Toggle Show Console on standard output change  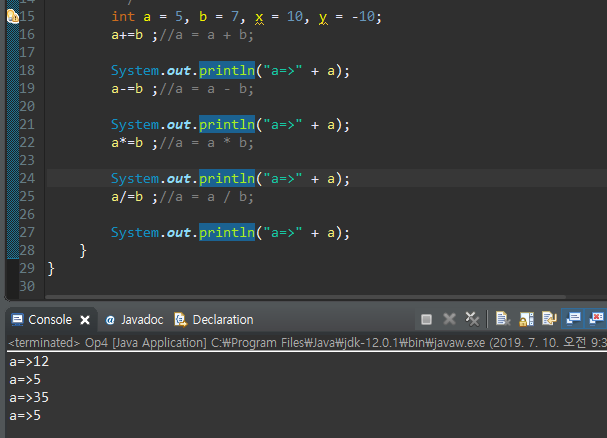point(573,319)
